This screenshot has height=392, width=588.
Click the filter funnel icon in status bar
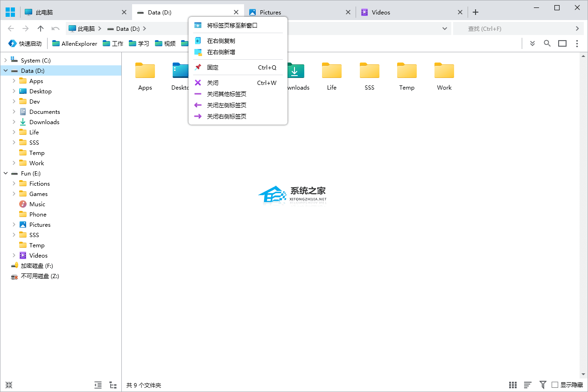click(543, 385)
